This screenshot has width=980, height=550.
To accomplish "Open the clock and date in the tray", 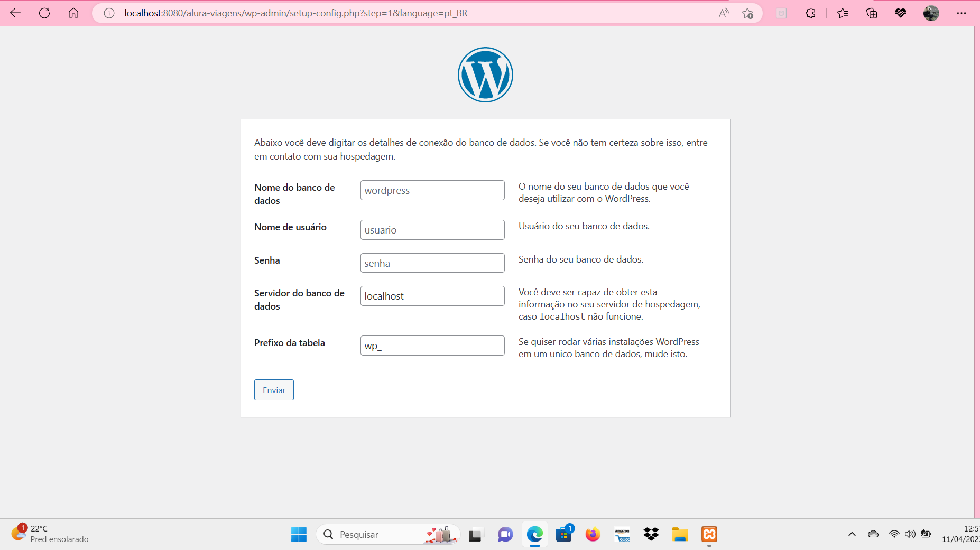I will click(960, 534).
